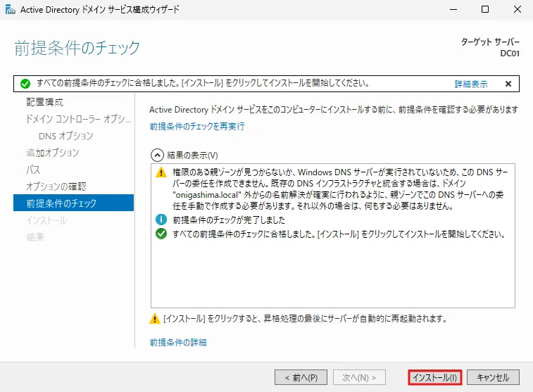Select 追加オプション step in sidebar
Screen dimensions: 533x392
click(53, 153)
